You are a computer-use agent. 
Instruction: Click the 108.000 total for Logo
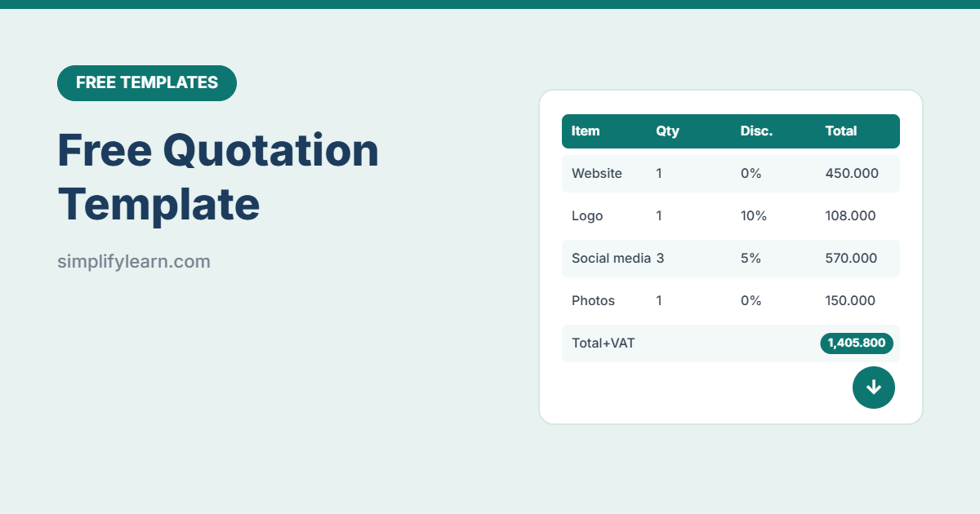pyautogui.click(x=850, y=216)
